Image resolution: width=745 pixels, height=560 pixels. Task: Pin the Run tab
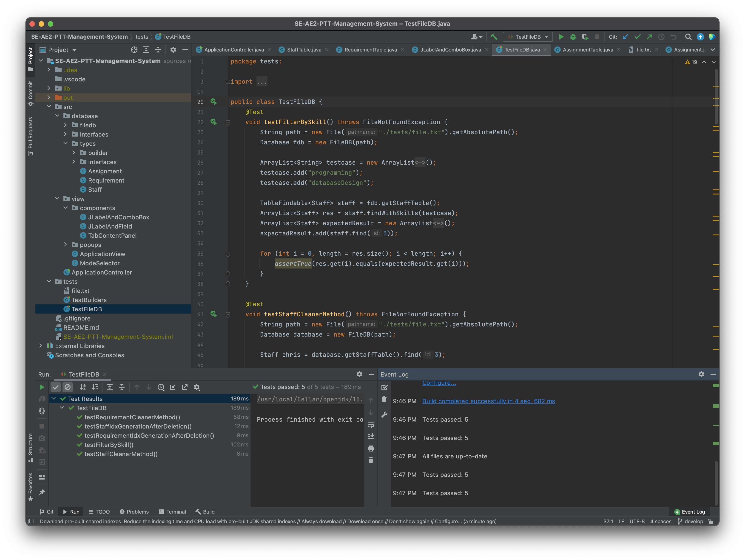tap(42, 492)
